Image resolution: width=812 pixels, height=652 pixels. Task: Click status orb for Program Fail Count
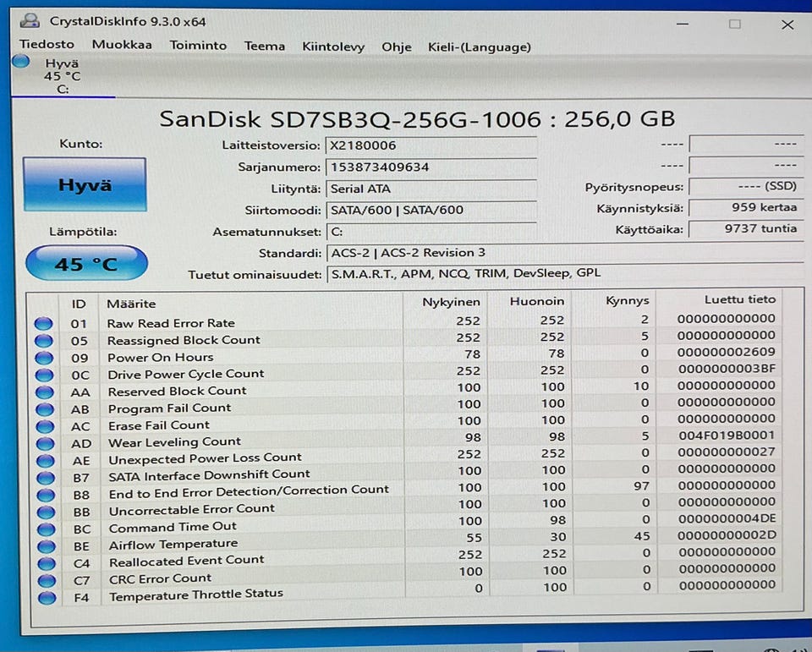pyautogui.click(x=45, y=409)
